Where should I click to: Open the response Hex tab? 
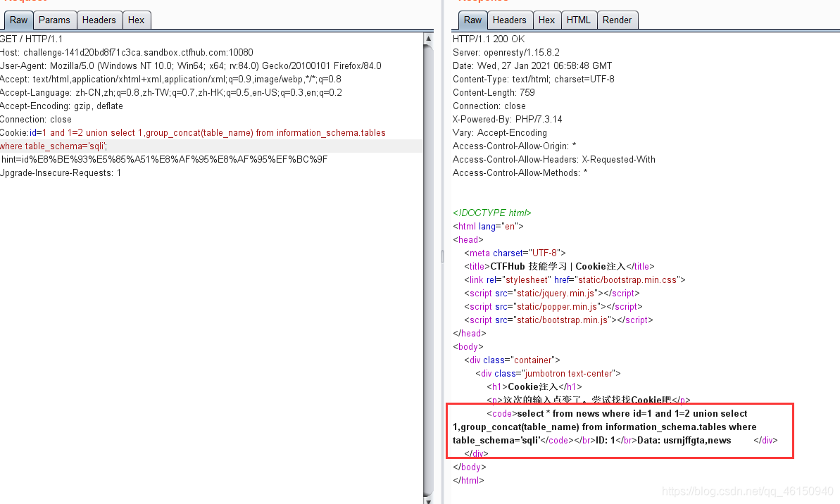[x=546, y=20]
